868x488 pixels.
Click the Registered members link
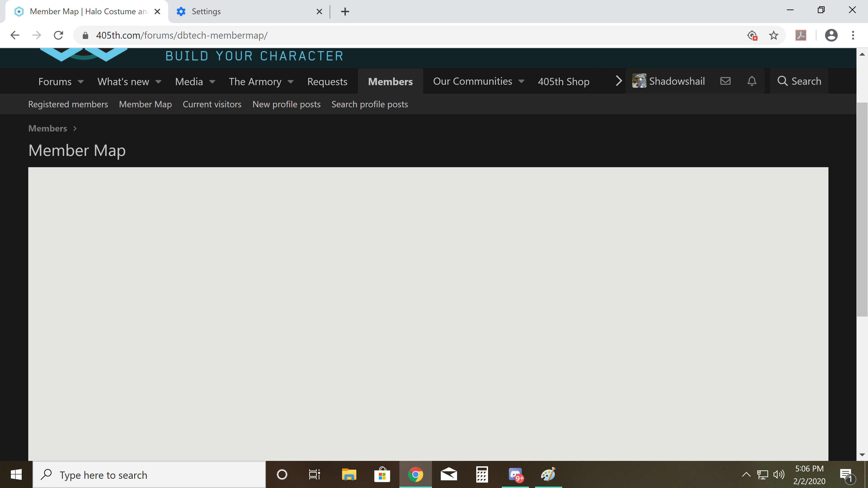68,104
